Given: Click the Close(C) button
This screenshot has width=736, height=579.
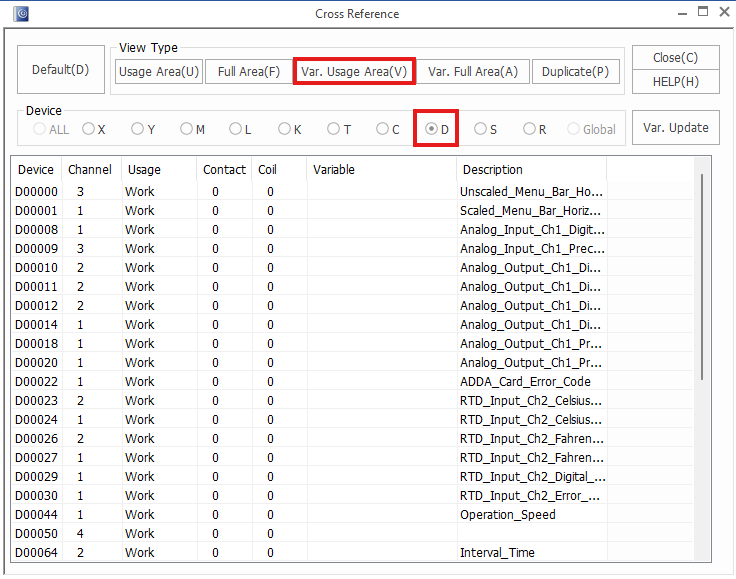Looking at the screenshot, I should [x=675, y=58].
